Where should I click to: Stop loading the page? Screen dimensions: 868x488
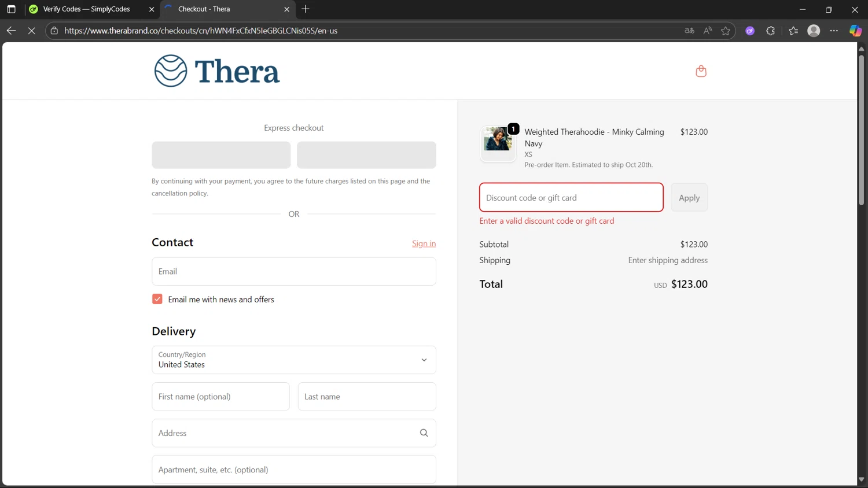(x=32, y=31)
